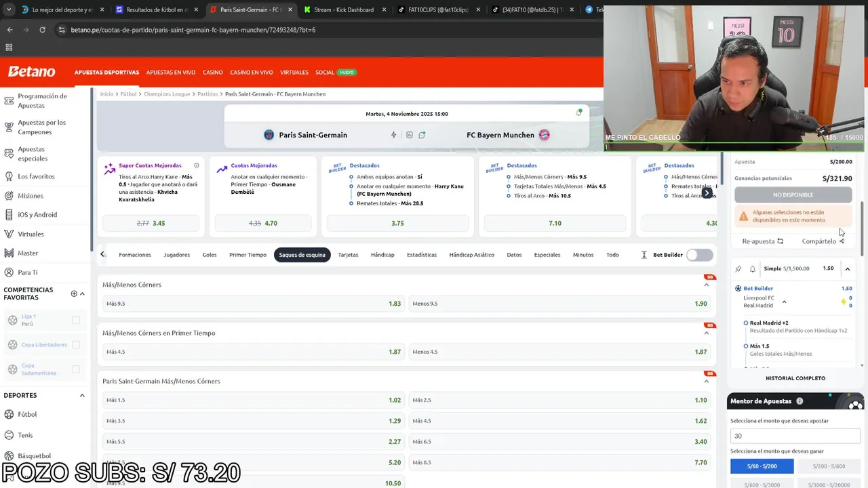Viewport: 868px width, 488px height.
Task: Click the match lightning quick-bet icon
Action: pyautogui.click(x=393, y=135)
